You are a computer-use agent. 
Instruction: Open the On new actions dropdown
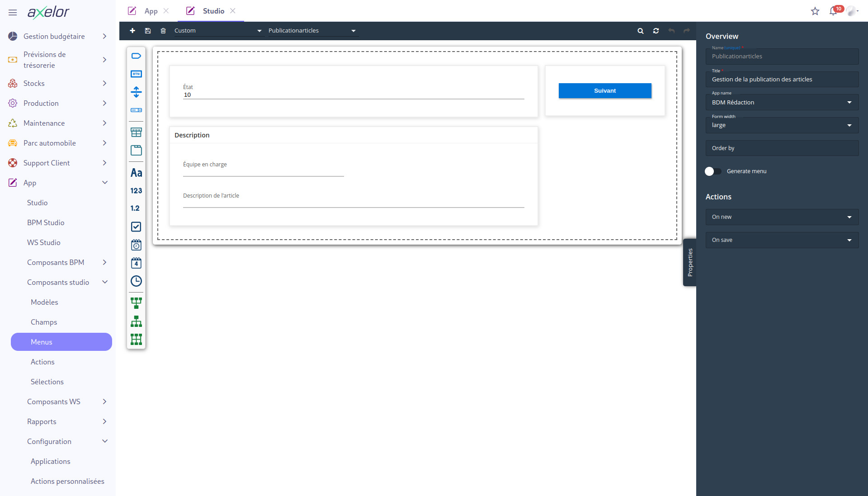point(782,217)
